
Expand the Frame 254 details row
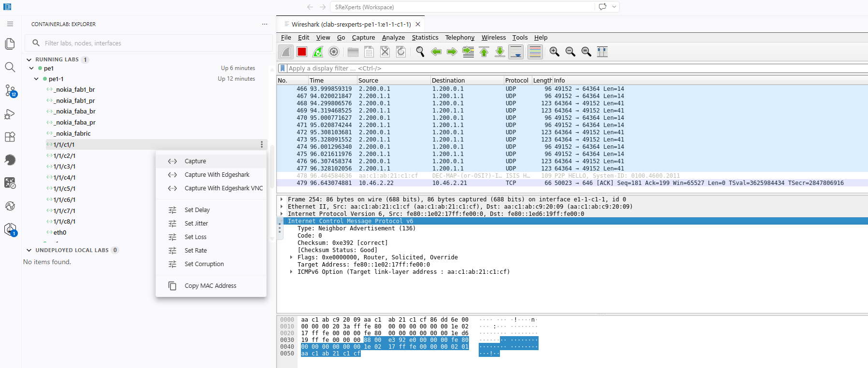tap(282, 199)
